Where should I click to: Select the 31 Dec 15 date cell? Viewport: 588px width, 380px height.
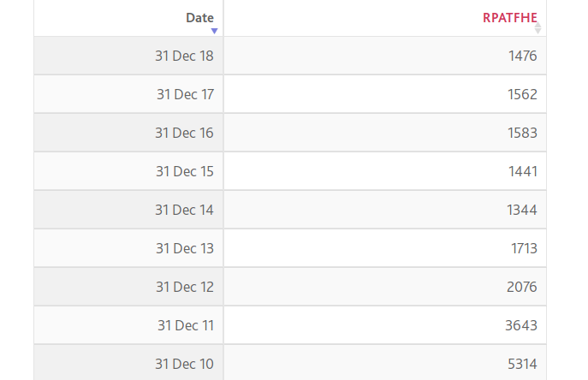pos(128,171)
